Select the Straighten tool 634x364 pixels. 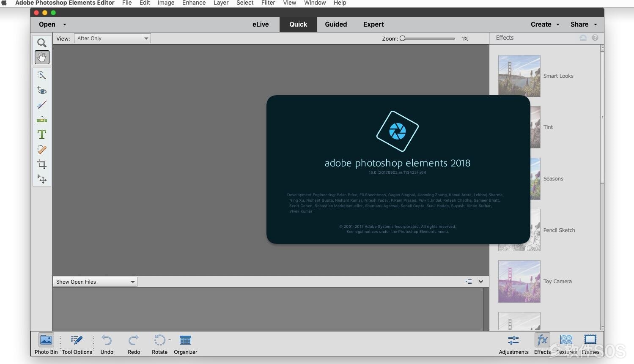point(41,120)
